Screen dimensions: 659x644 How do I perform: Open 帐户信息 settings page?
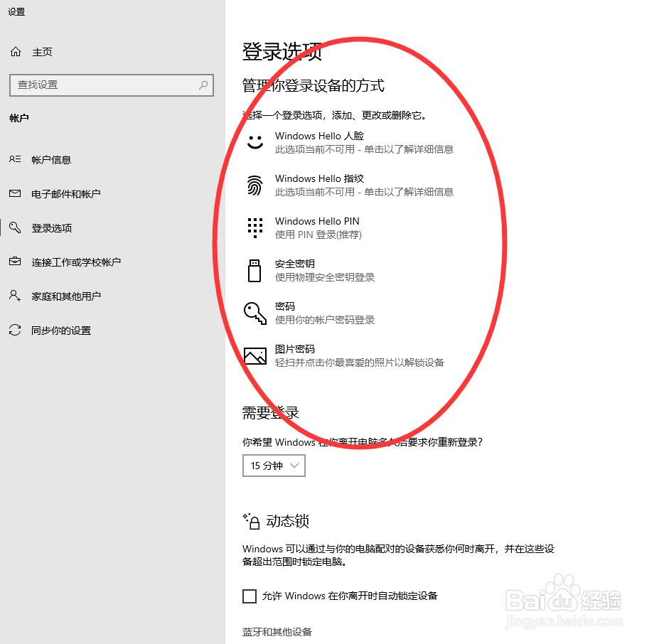coord(51,160)
